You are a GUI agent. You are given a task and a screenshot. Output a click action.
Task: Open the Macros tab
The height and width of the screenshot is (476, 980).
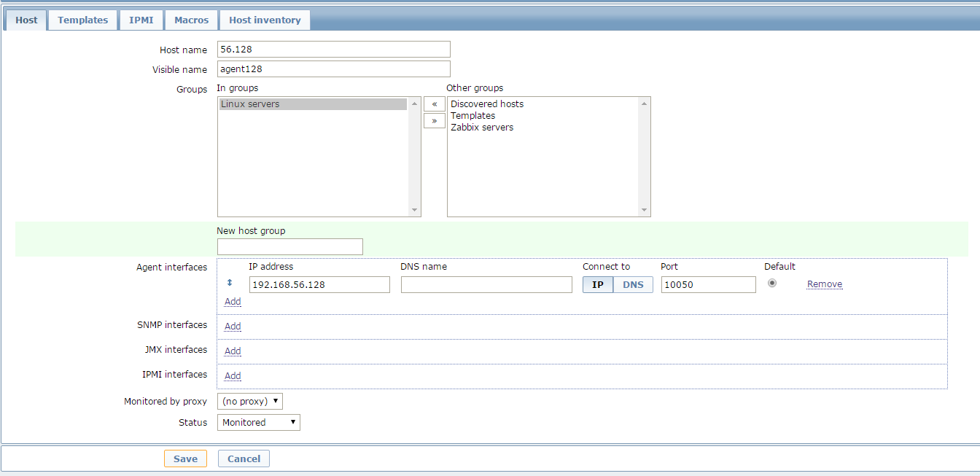(191, 20)
